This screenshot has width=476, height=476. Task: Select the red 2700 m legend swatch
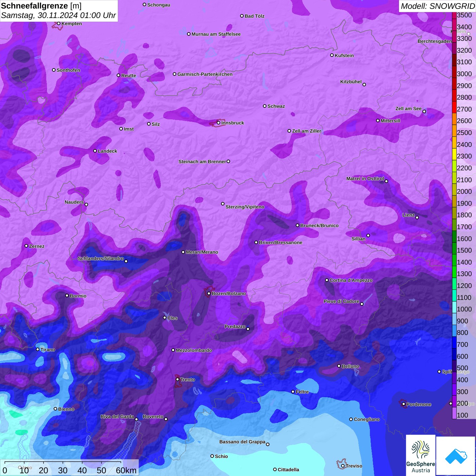pyautogui.click(x=454, y=107)
